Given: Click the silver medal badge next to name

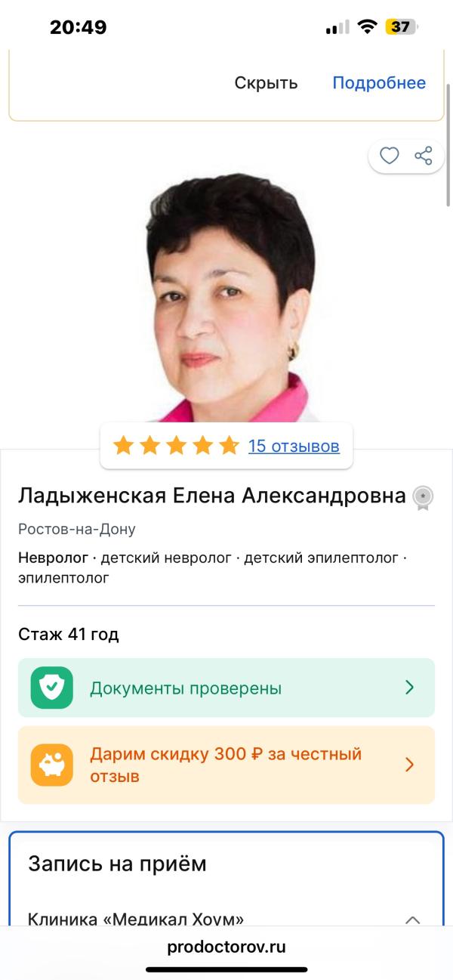Looking at the screenshot, I should (424, 497).
